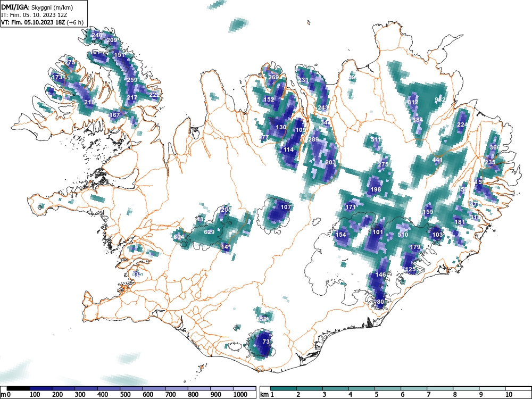Click the black 0–100 m legend swatch
The width and height of the screenshot is (532, 399).
tap(18, 388)
